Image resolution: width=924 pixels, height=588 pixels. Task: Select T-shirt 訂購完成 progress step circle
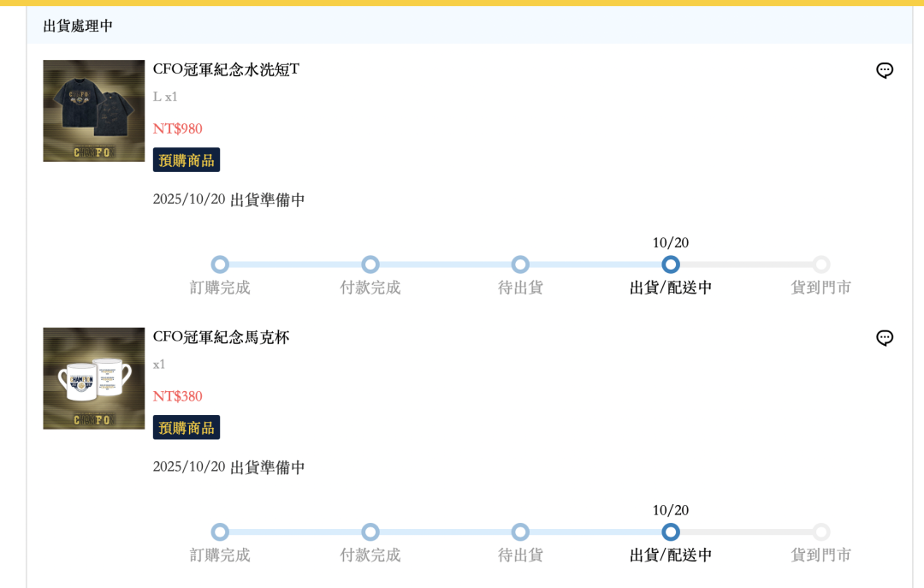220,264
